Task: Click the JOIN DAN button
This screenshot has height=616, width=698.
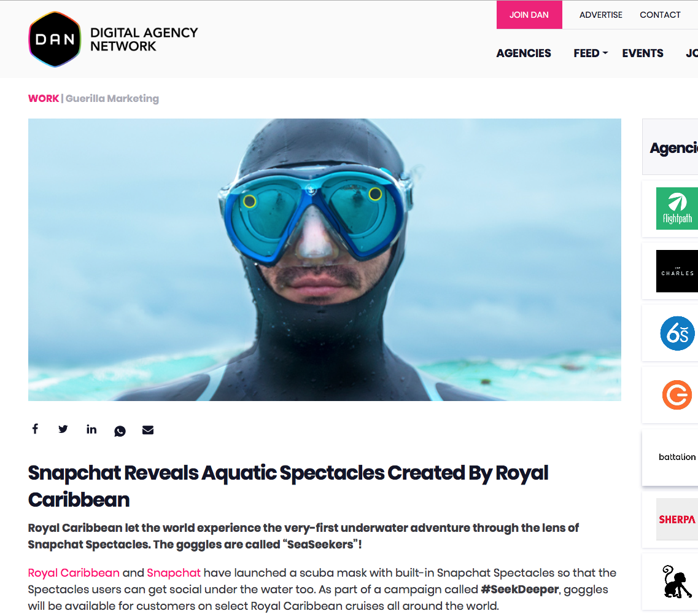Action: [x=529, y=15]
